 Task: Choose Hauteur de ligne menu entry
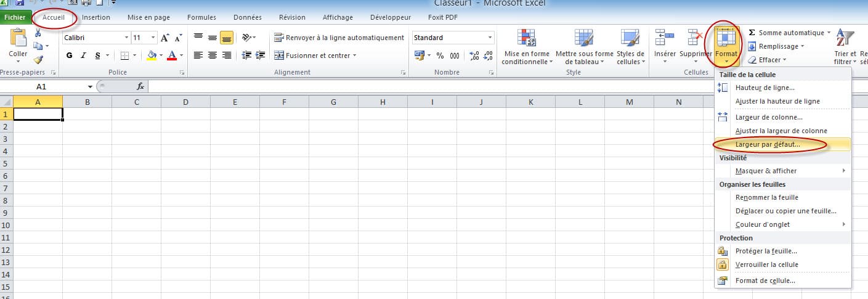(x=784, y=88)
